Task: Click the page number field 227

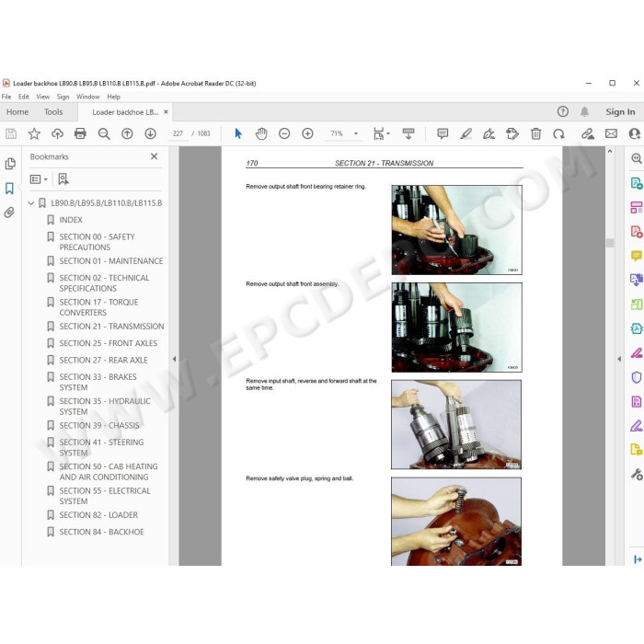Action: coord(178,133)
